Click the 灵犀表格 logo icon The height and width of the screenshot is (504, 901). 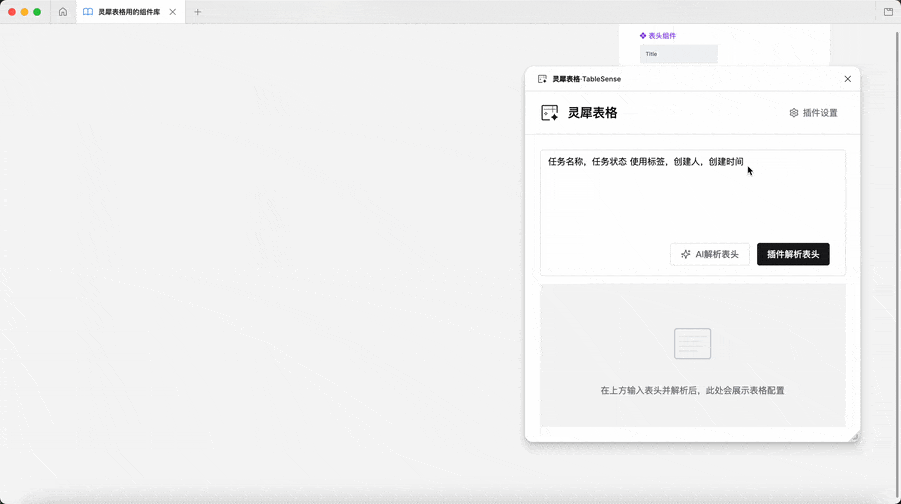click(x=549, y=113)
